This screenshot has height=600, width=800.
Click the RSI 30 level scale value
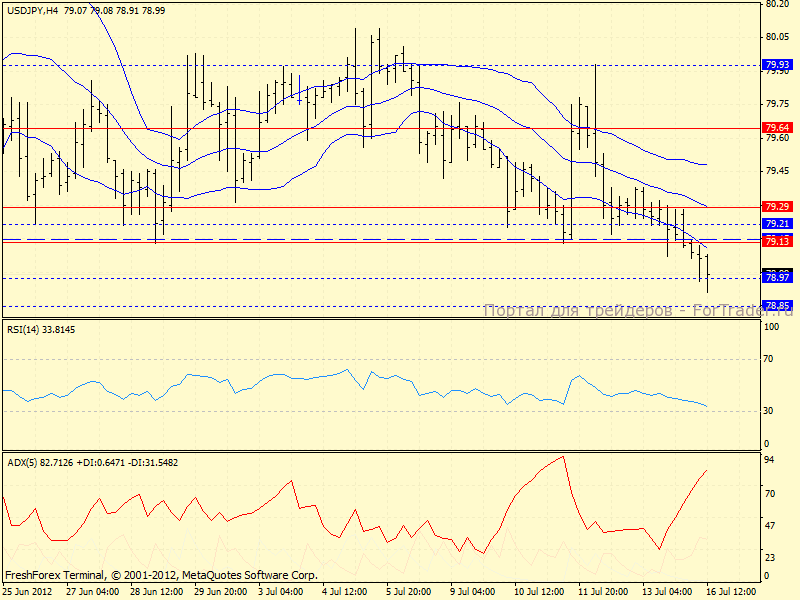pyautogui.click(x=771, y=411)
